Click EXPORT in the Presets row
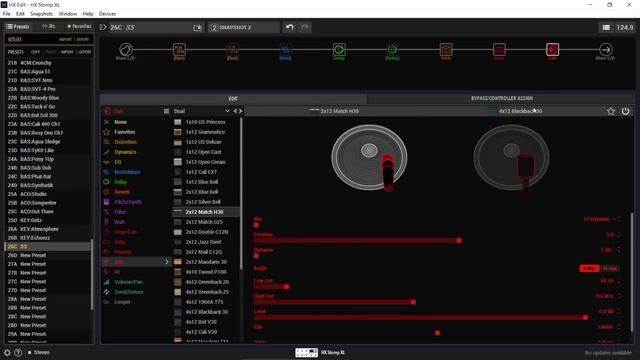Screen dimensions: 640x360 [x=85, y=52]
